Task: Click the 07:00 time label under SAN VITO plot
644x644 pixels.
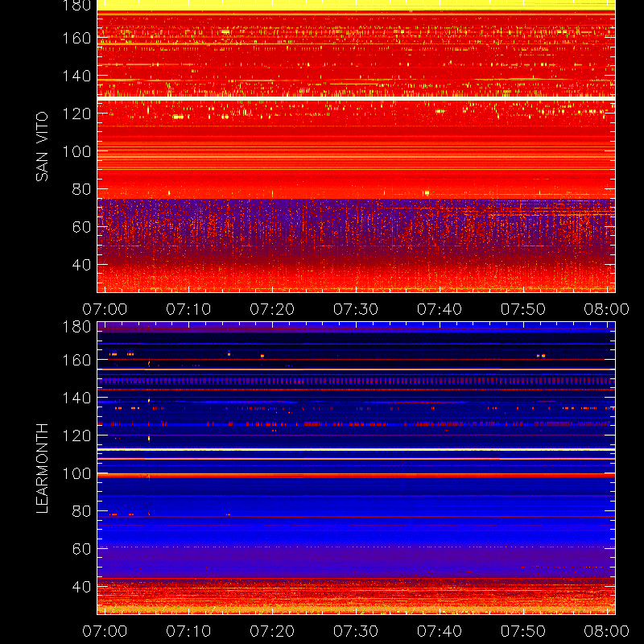Action: coord(105,309)
